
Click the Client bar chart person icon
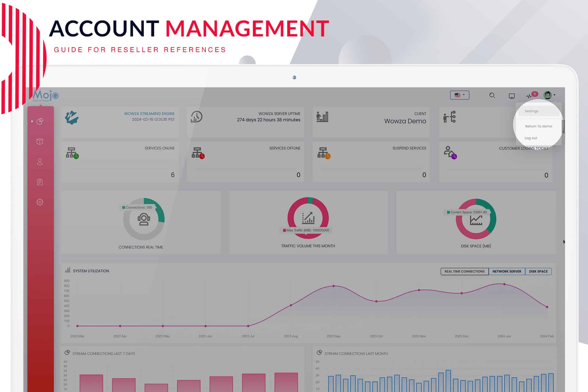[322, 117]
